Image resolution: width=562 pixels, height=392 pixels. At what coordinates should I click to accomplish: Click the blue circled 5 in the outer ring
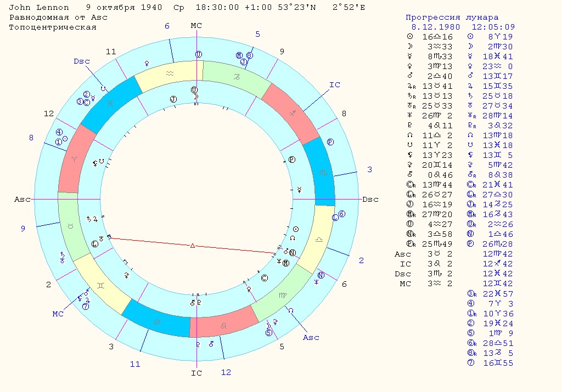269,333
